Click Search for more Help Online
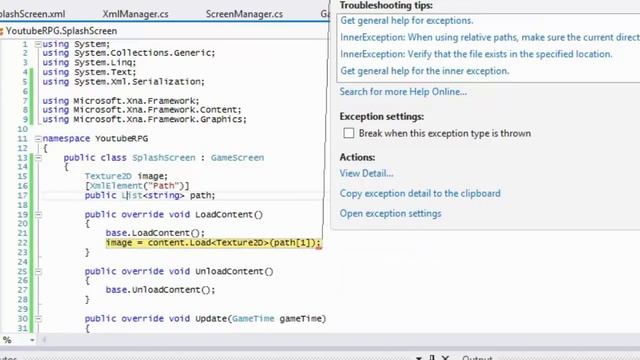This screenshot has height=360, width=640. click(x=403, y=91)
